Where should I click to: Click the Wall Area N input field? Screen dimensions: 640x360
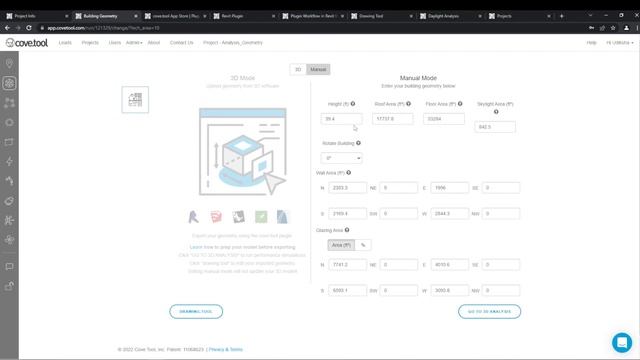click(347, 188)
